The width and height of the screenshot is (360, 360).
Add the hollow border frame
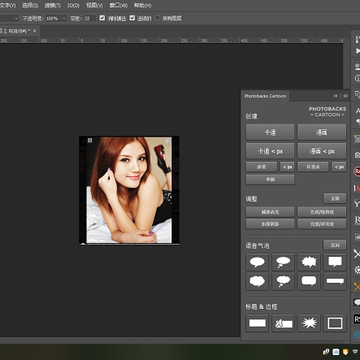pyautogui.click(x=335, y=323)
